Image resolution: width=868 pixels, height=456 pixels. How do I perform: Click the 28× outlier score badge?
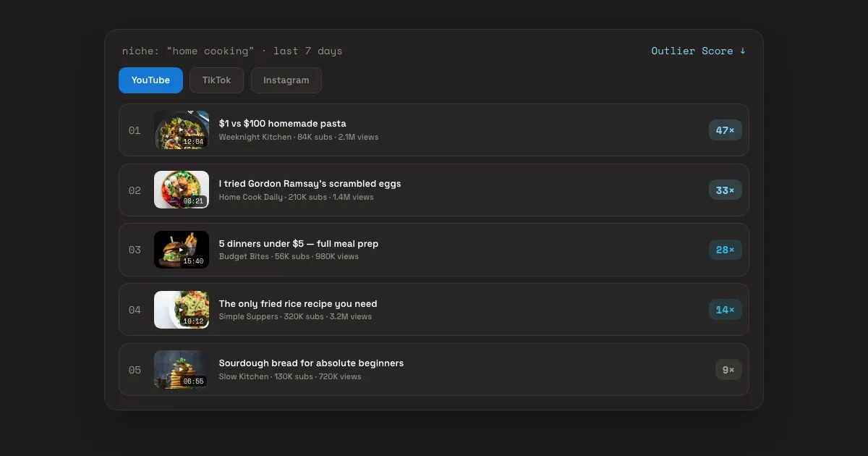(725, 250)
